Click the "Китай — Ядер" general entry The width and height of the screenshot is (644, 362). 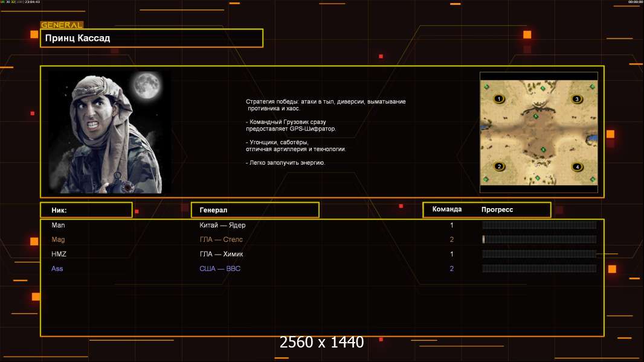pos(222,225)
